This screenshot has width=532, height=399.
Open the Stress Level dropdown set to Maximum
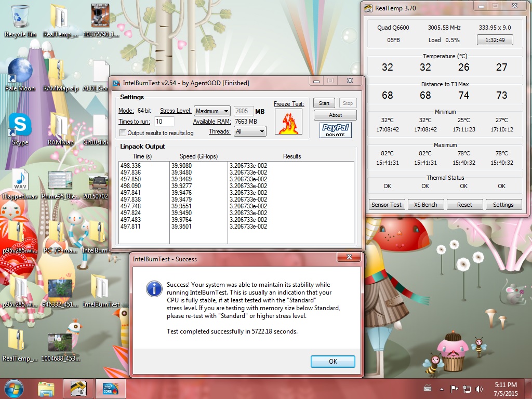click(x=212, y=111)
